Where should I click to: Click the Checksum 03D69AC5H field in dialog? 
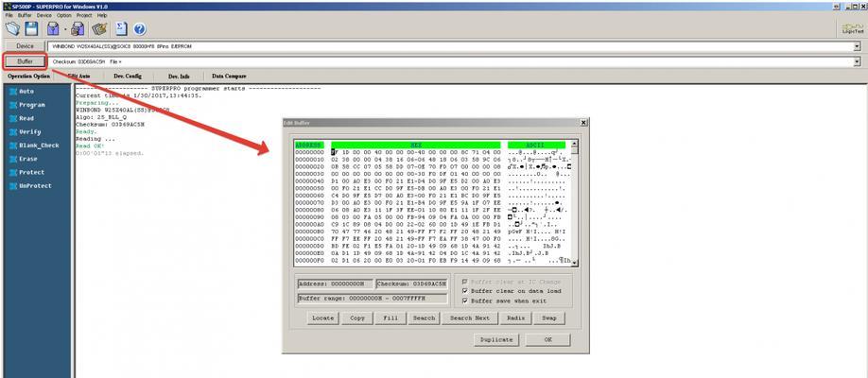pyautogui.click(x=411, y=283)
